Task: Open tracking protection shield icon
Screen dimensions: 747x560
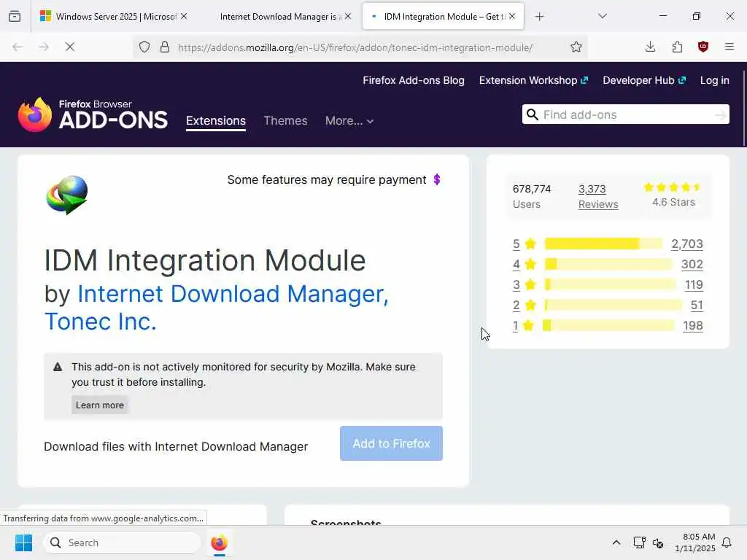Action: (144, 47)
